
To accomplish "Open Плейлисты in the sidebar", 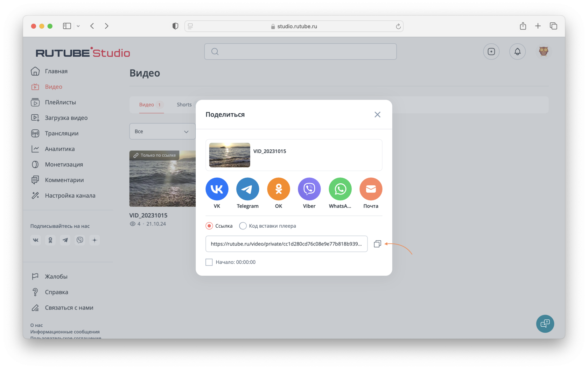I will coord(54,102).
